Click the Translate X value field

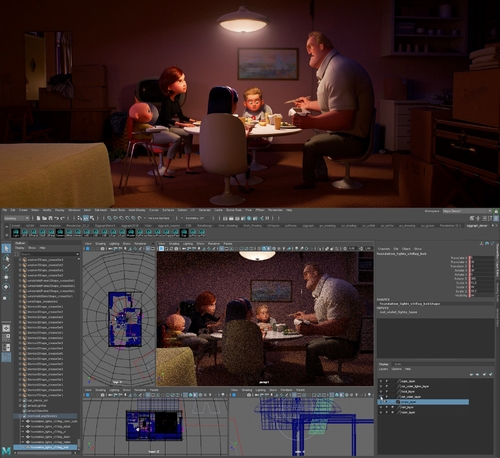click(482, 258)
